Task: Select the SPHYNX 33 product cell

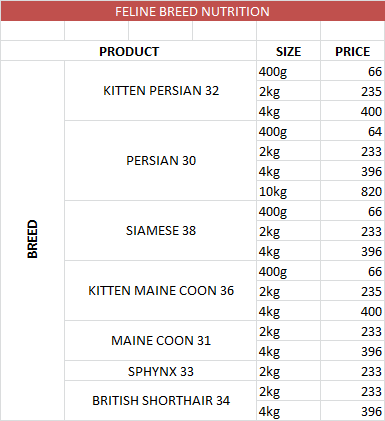Action: pyautogui.click(x=161, y=371)
